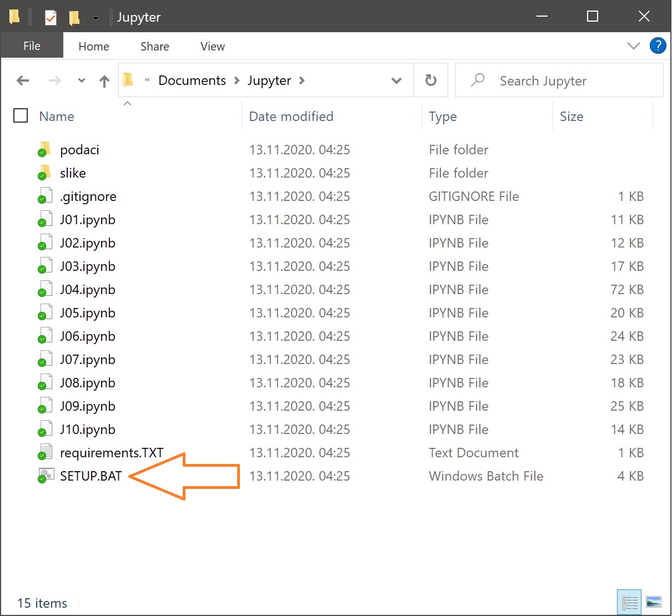Select the J01.ipynb file icon
The width and height of the screenshot is (672, 616).
pos(44,219)
